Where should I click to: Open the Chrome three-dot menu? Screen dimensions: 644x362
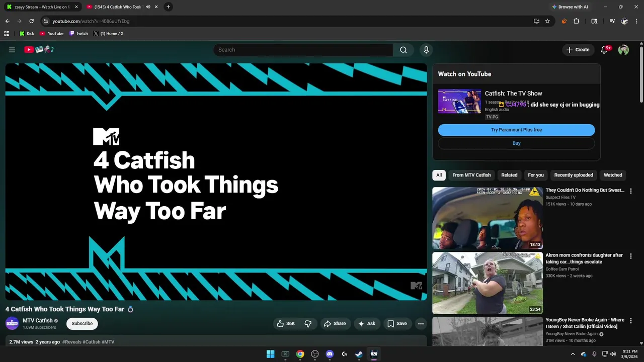pyautogui.click(x=637, y=21)
